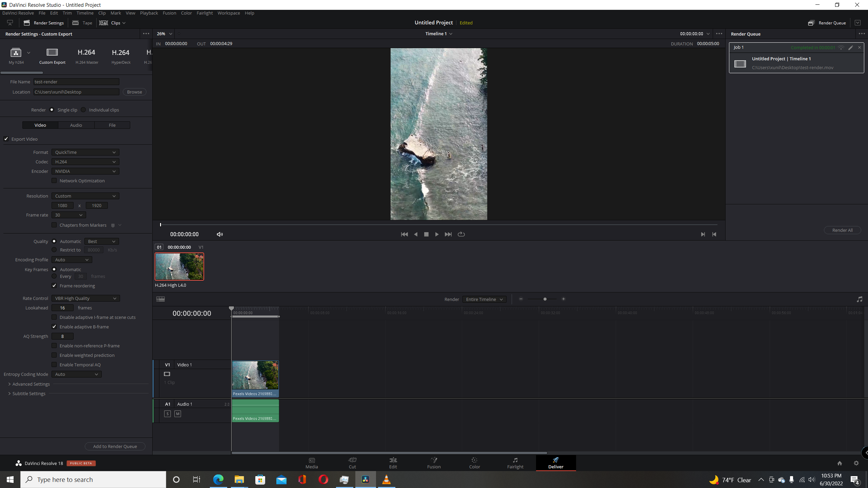Remove Job 1 from the render queue
The width and height of the screenshot is (868, 488).
click(x=860, y=47)
